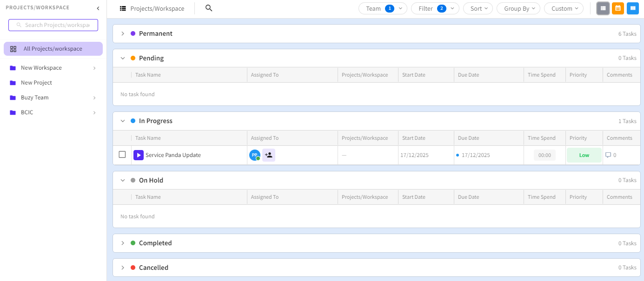
Task: Open the Team dropdown
Action: (x=383, y=8)
